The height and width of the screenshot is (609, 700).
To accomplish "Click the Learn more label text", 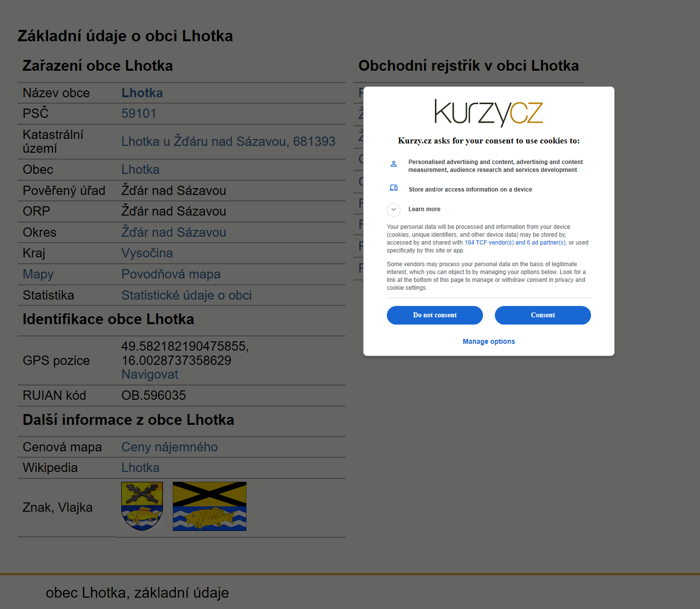I will (424, 209).
